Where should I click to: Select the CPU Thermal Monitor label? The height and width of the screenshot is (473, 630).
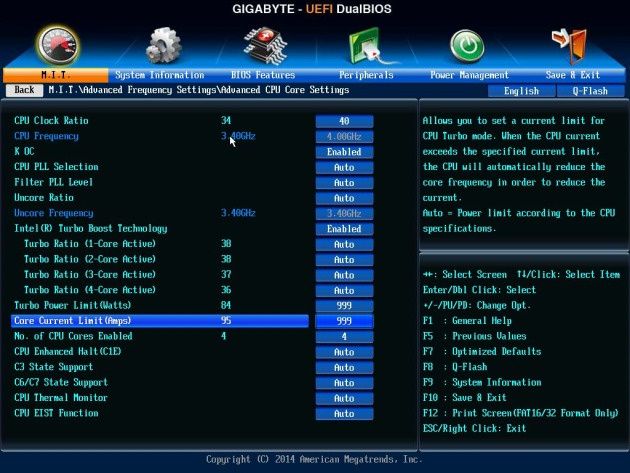[x=61, y=398]
